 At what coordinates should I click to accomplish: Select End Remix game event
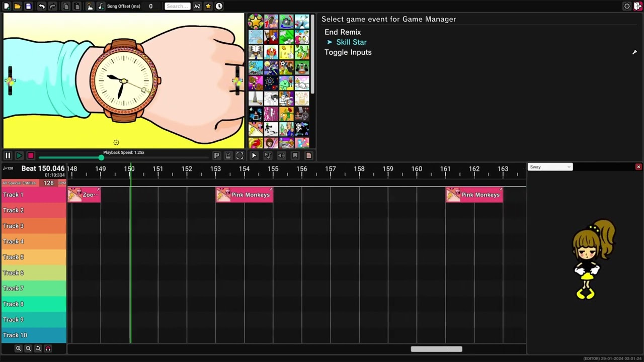[x=343, y=32]
